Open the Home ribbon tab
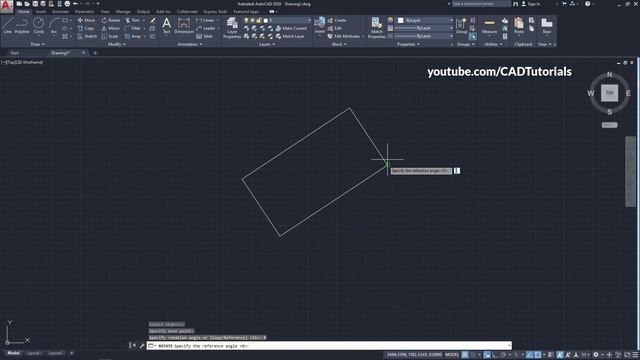This screenshot has width=640, height=360. 24,11
